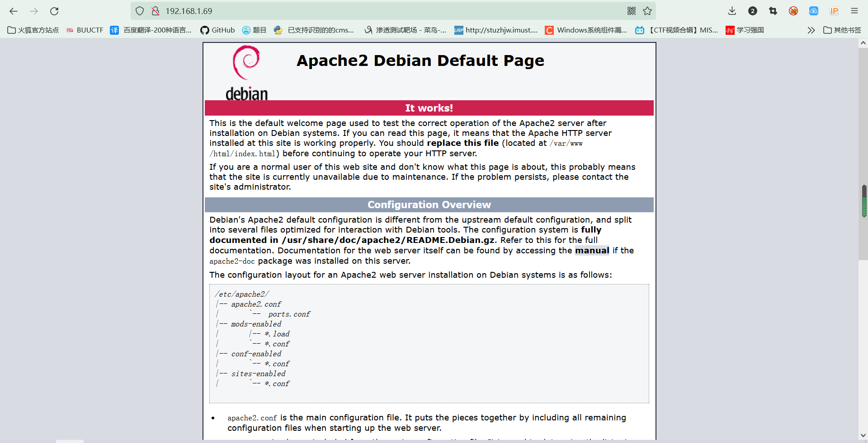
Task: Click the manual link in Configuration Overview
Action: click(x=592, y=251)
